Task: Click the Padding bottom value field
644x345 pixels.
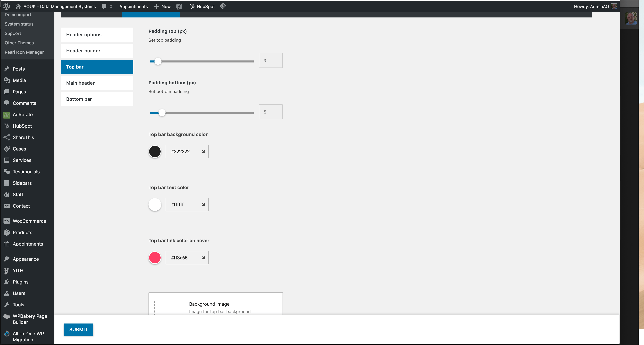Action: pos(270,112)
